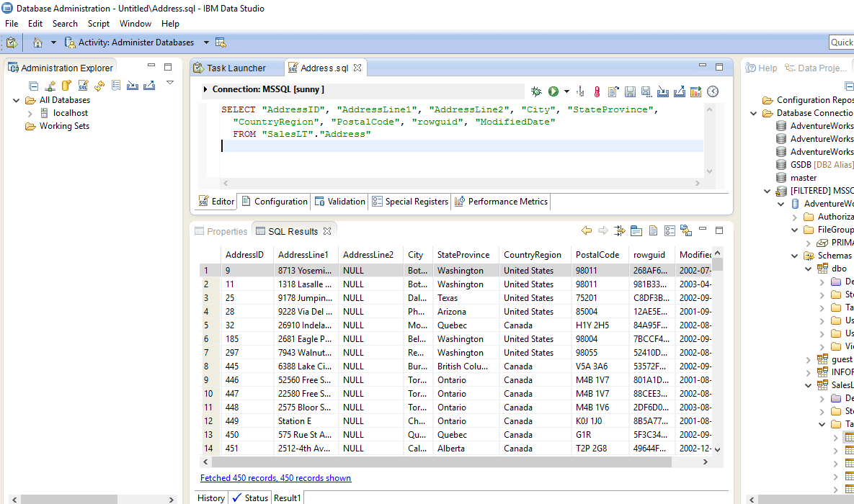Import data in Administration Explorer
The image size is (854, 504).
pyautogui.click(x=134, y=86)
